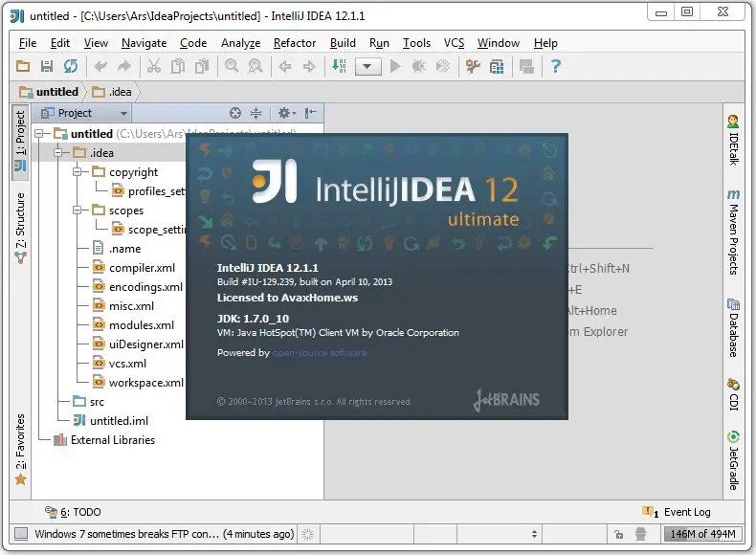Click the Make Project icon
The height and width of the screenshot is (555, 756).
click(x=339, y=66)
